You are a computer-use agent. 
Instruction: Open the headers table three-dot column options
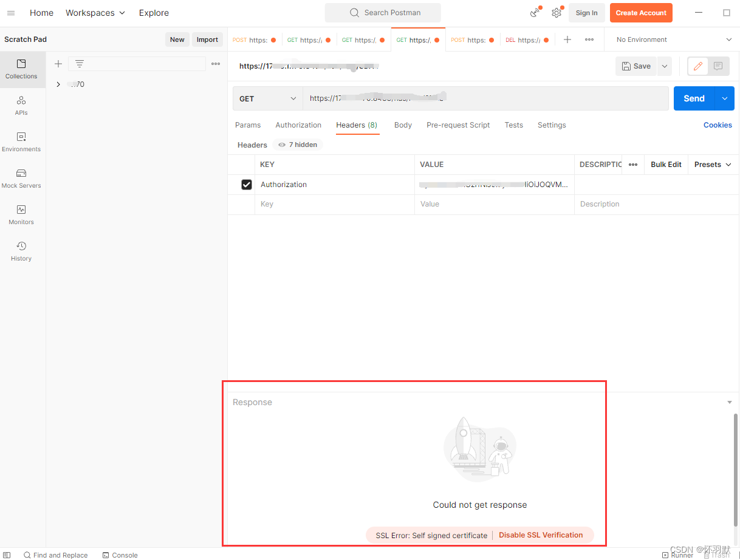(x=633, y=165)
